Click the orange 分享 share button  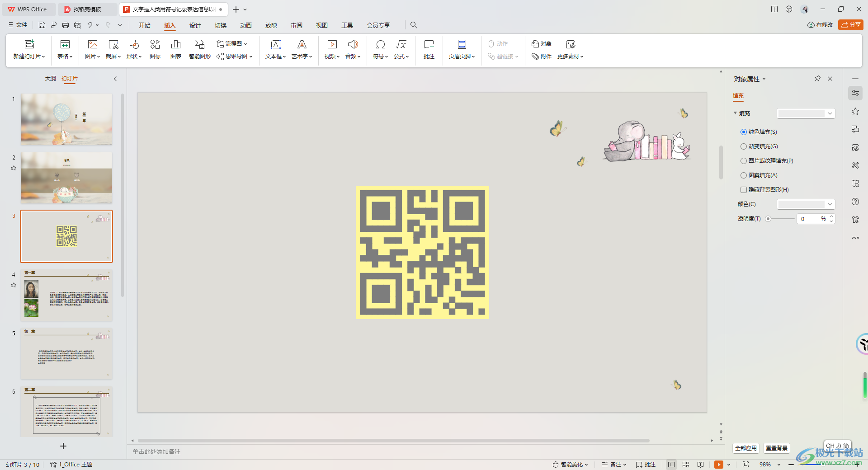click(x=851, y=25)
